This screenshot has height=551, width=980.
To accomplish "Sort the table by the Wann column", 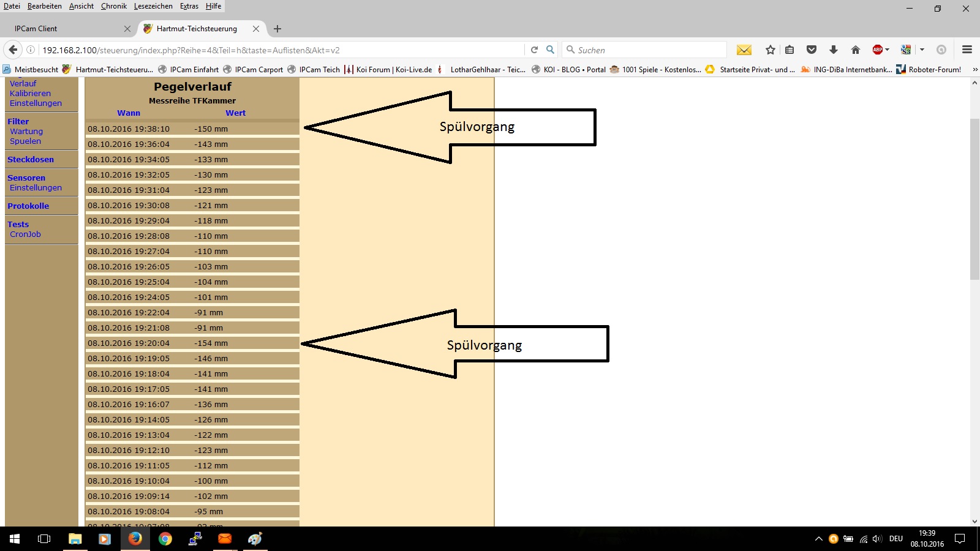I will [129, 113].
